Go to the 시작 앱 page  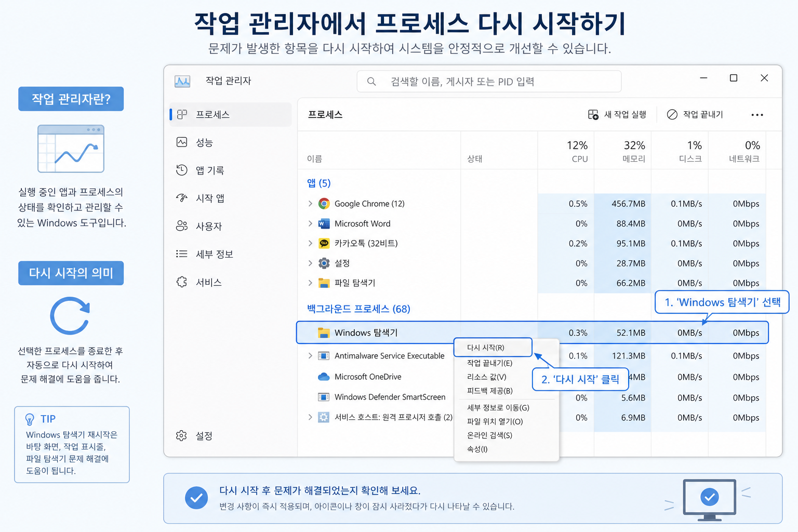tap(231, 198)
